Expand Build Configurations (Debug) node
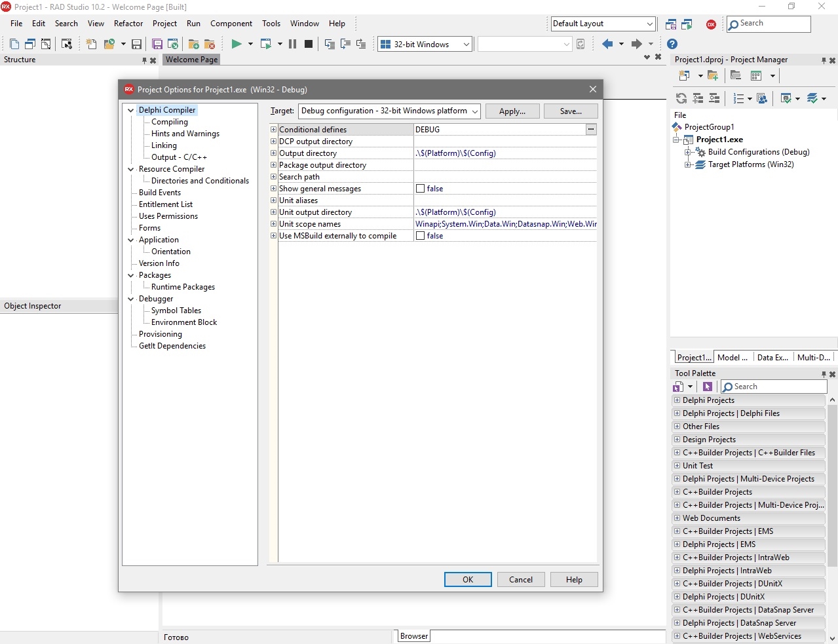Image resolution: width=838 pixels, height=644 pixels. [x=688, y=152]
